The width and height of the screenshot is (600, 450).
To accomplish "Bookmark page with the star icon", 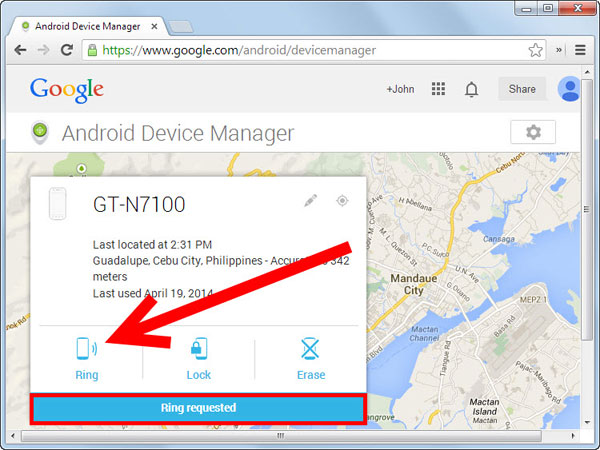I will (x=535, y=50).
